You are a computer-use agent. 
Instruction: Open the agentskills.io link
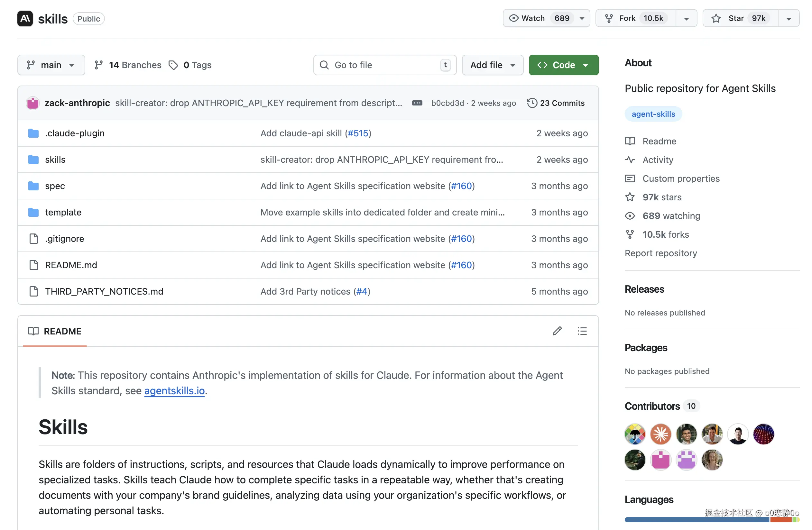[x=174, y=390]
